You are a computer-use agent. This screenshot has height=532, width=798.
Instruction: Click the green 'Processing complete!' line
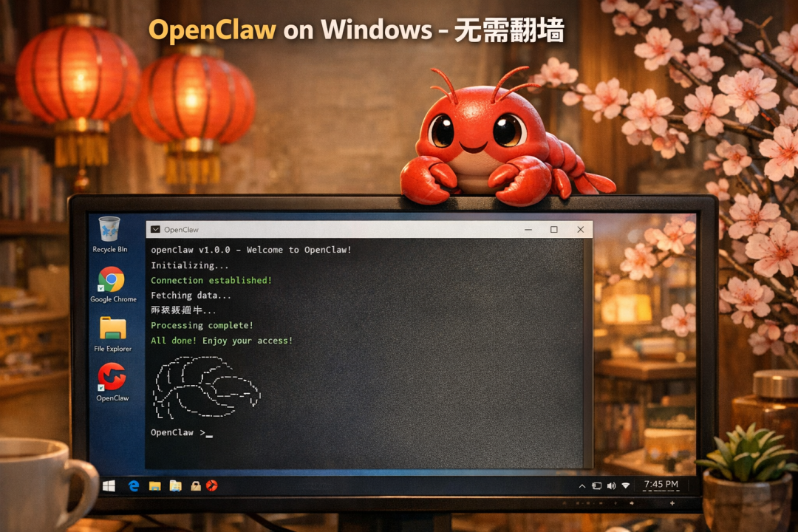pos(202,325)
